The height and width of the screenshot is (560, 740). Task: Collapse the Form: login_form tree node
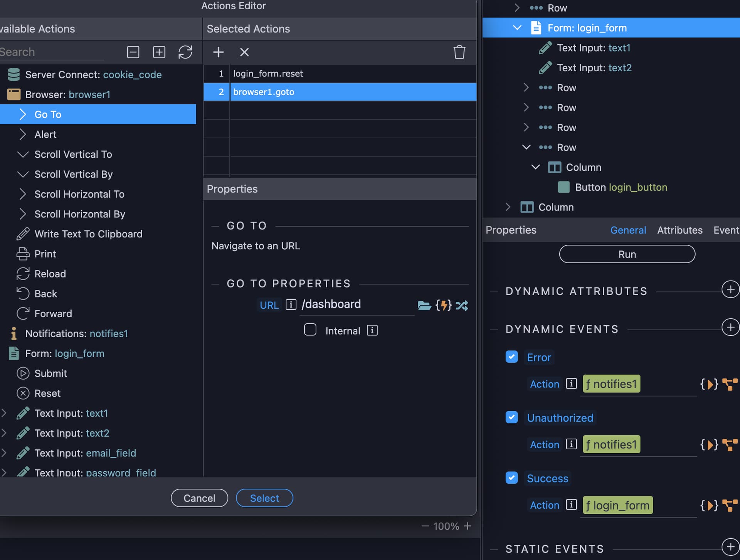pyautogui.click(x=517, y=28)
